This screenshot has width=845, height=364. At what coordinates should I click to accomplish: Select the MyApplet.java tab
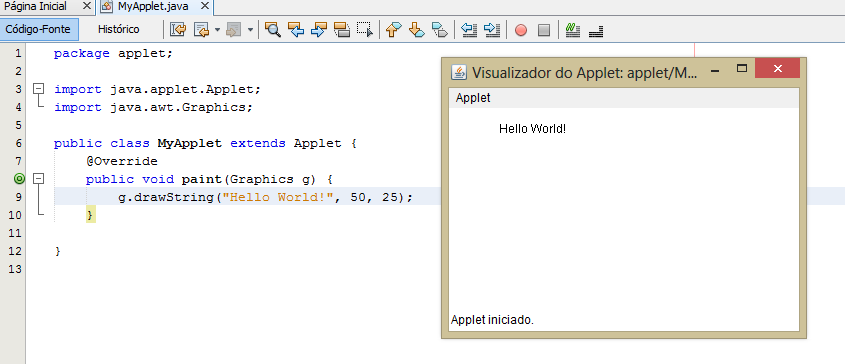pos(153,7)
